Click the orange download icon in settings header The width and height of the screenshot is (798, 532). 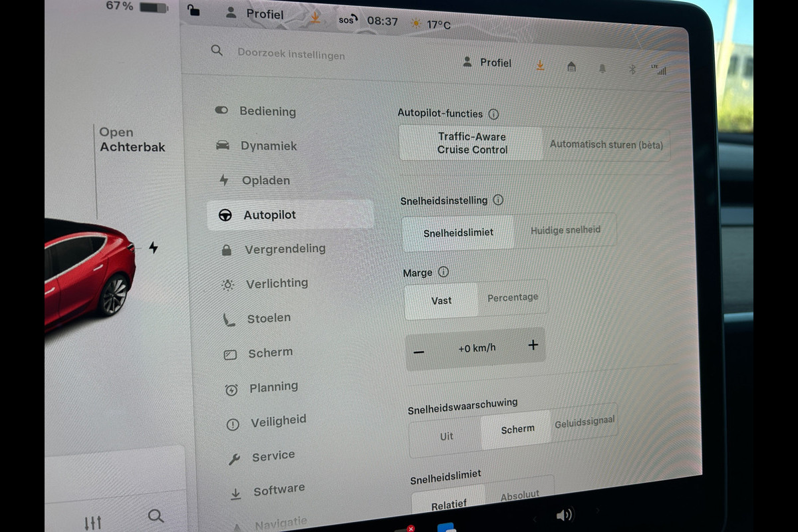coord(540,65)
